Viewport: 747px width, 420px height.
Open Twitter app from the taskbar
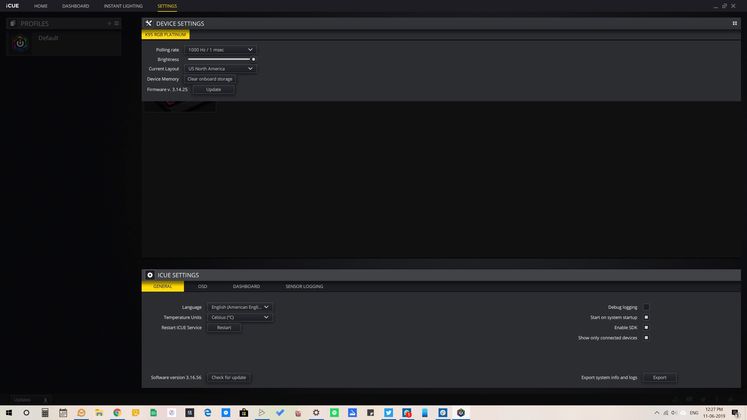[x=389, y=413]
